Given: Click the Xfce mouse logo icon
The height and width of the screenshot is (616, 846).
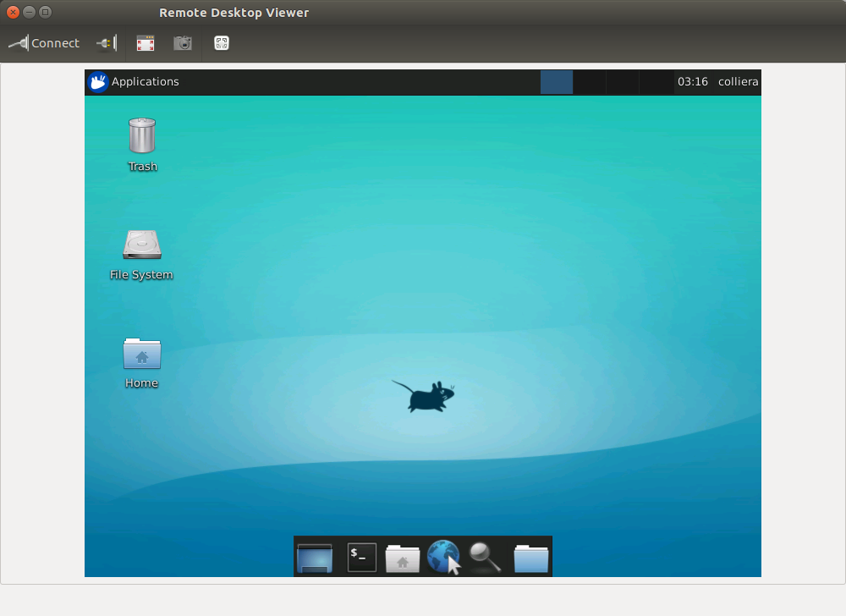Looking at the screenshot, I should [98, 82].
